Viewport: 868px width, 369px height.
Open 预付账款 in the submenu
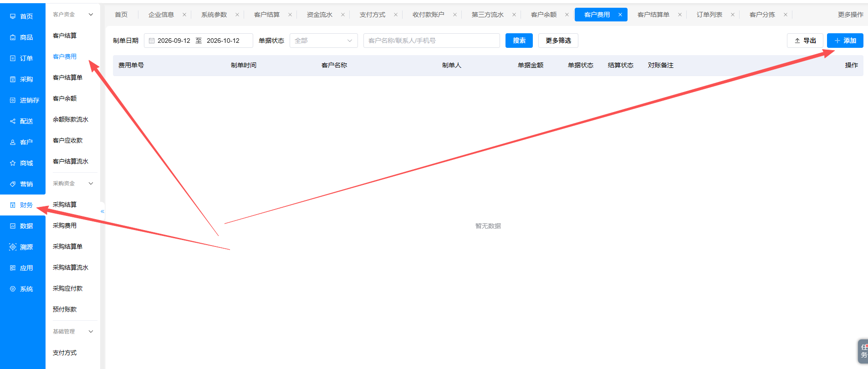pyautogui.click(x=65, y=309)
